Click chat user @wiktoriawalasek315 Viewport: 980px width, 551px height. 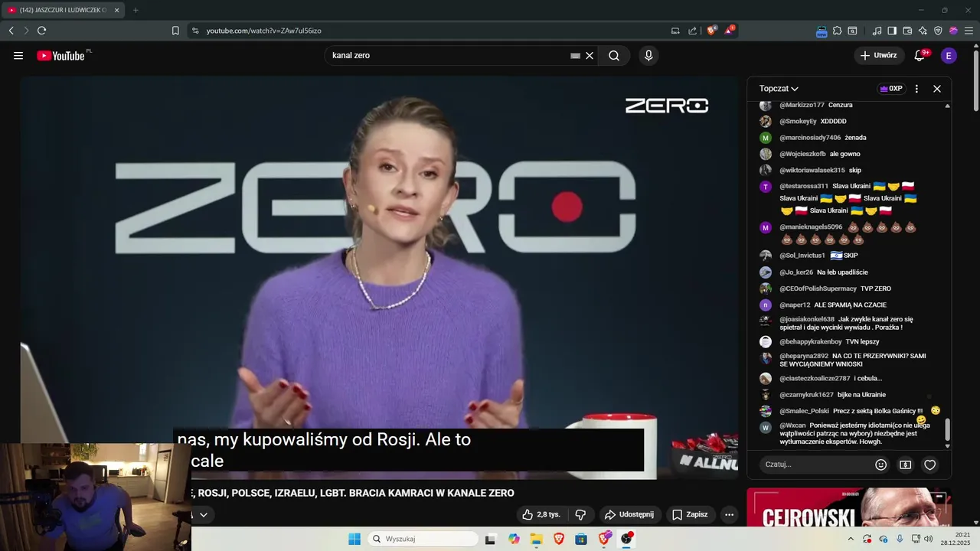point(812,170)
